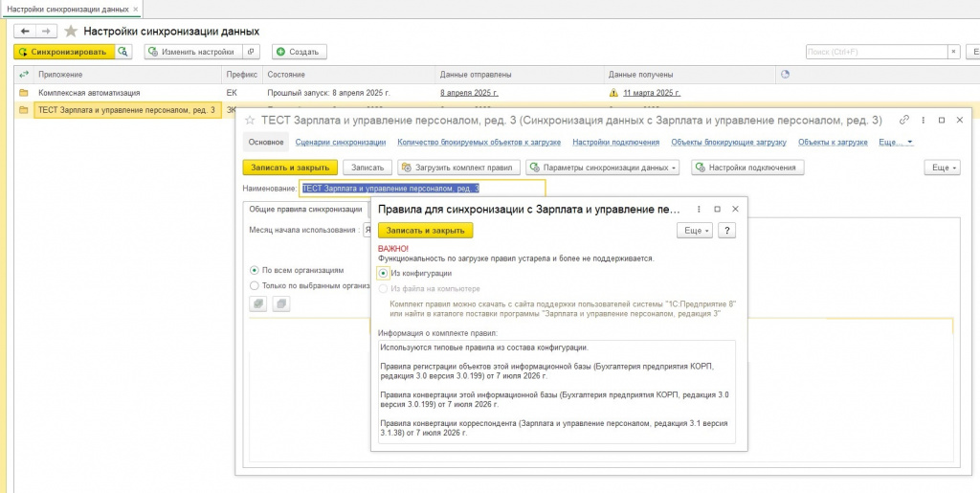Click the clock icon column header

pos(786,75)
